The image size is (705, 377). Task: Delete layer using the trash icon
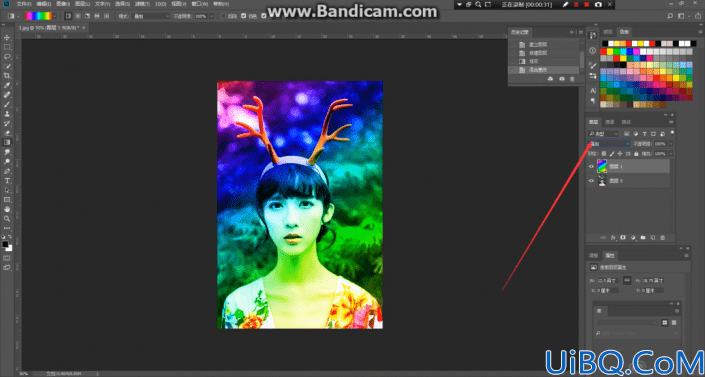[662, 237]
